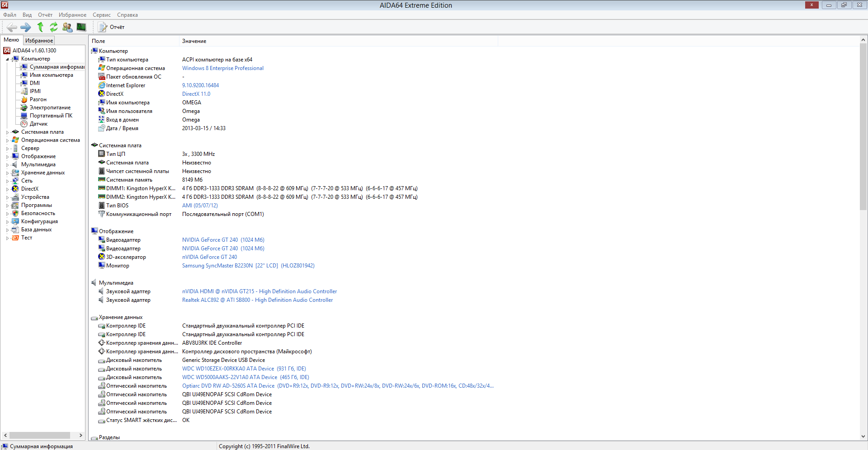The height and width of the screenshot is (450, 868).
Task: Expand the Сервер tree node
Action: (x=7, y=149)
